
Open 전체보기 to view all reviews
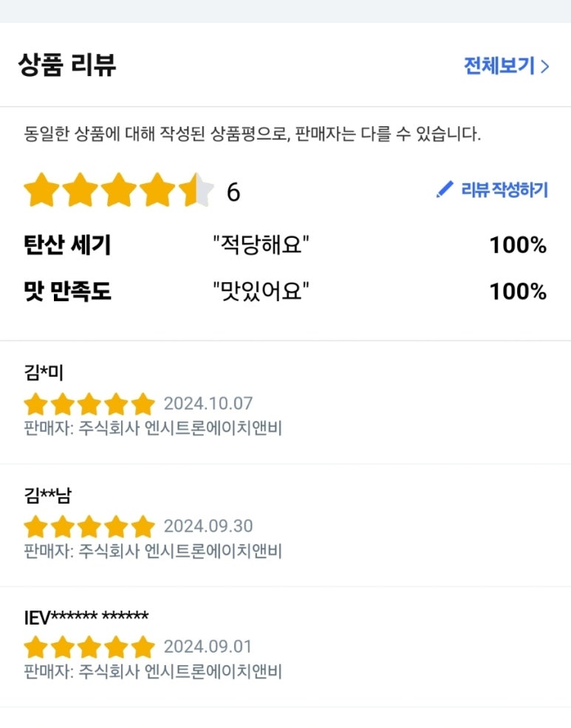pos(499,66)
